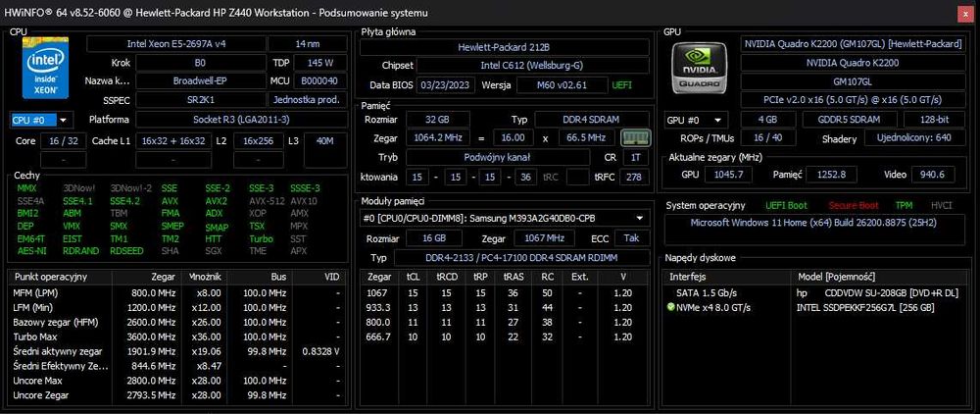Click the chipset Intel C612 (Wellsburg-G) field
The width and height of the screenshot is (980, 414).
[x=532, y=66]
